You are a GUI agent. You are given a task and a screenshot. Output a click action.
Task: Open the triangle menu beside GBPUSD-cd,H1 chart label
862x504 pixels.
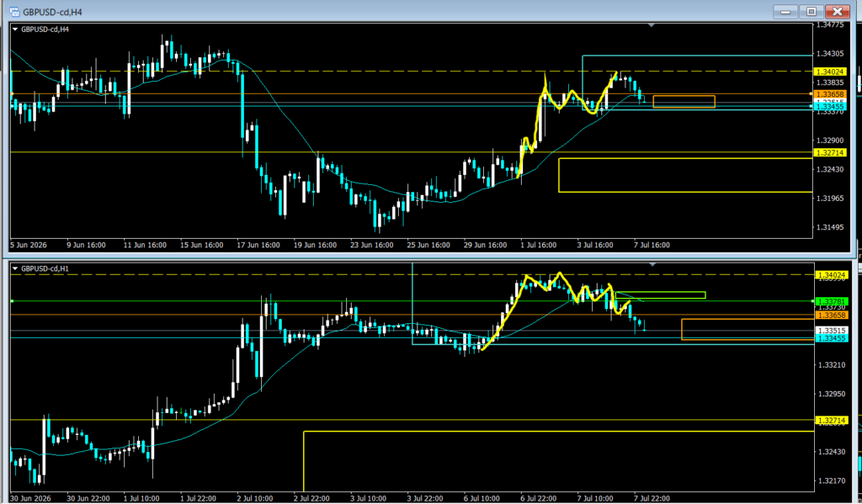point(15,268)
